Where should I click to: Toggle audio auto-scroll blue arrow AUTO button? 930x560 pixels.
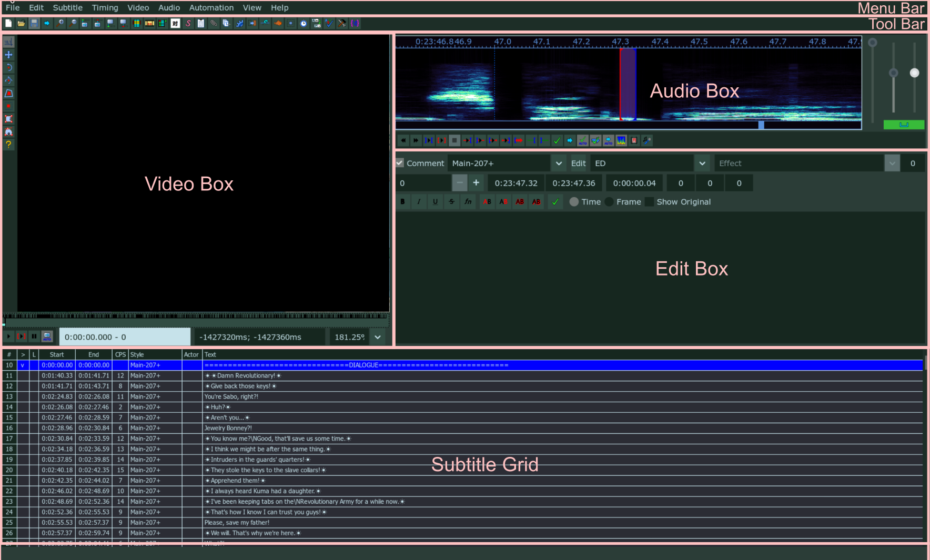609,140
